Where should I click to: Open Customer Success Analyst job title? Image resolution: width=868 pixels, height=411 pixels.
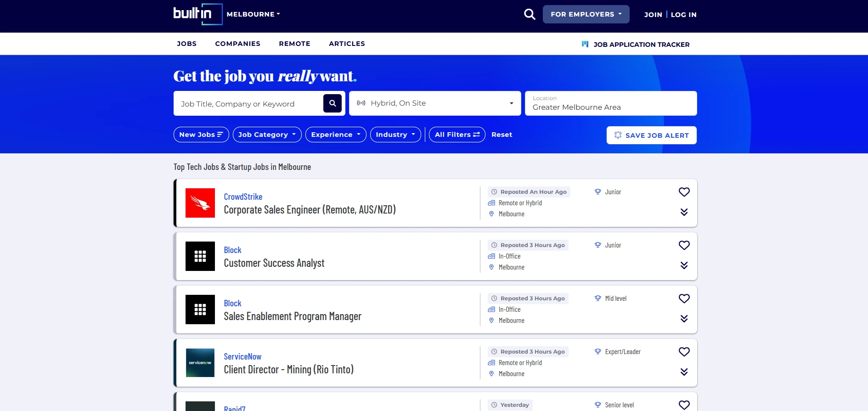click(x=274, y=263)
